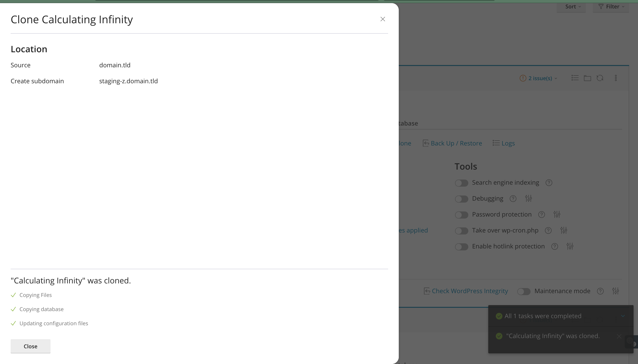Click 'All 1 tasks were completed' notification
Viewport: 638px width, 364px height.
pyautogui.click(x=543, y=316)
